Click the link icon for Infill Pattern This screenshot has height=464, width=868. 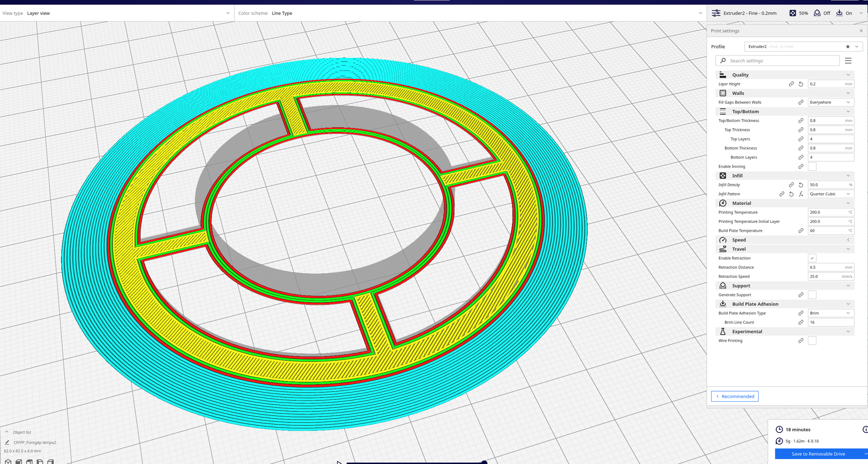click(782, 194)
